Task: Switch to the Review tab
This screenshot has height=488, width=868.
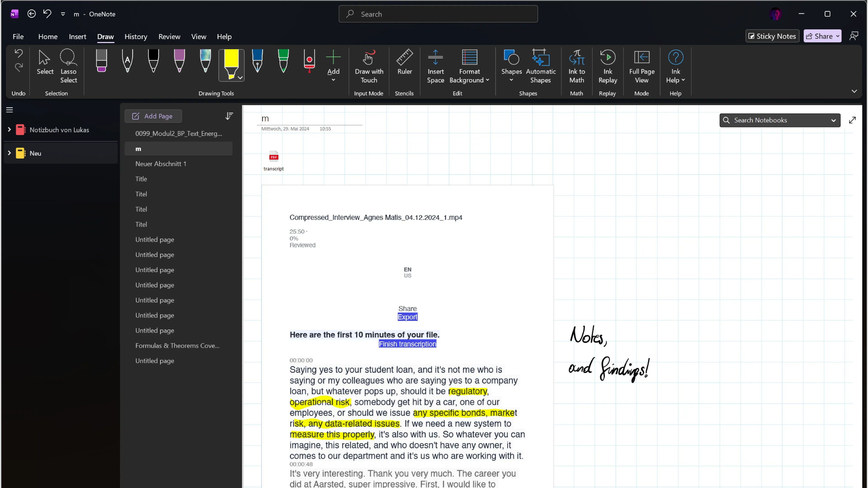Action: [x=169, y=36]
